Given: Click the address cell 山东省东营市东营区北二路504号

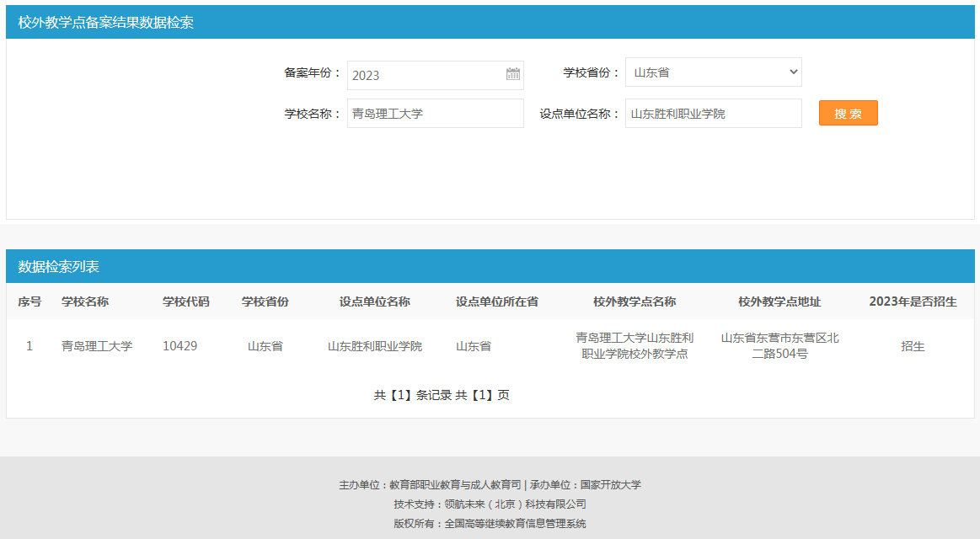Looking at the screenshot, I should pos(779,346).
